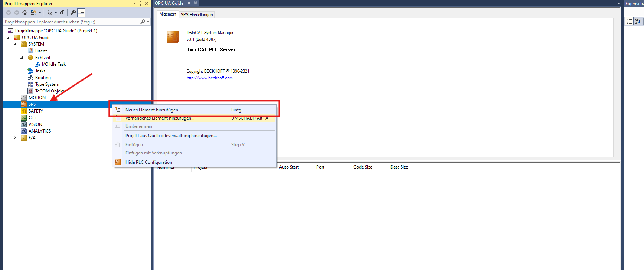644x270 pixels.
Task: Click the v3.1 (Build 4387) version text
Action: (x=202, y=39)
